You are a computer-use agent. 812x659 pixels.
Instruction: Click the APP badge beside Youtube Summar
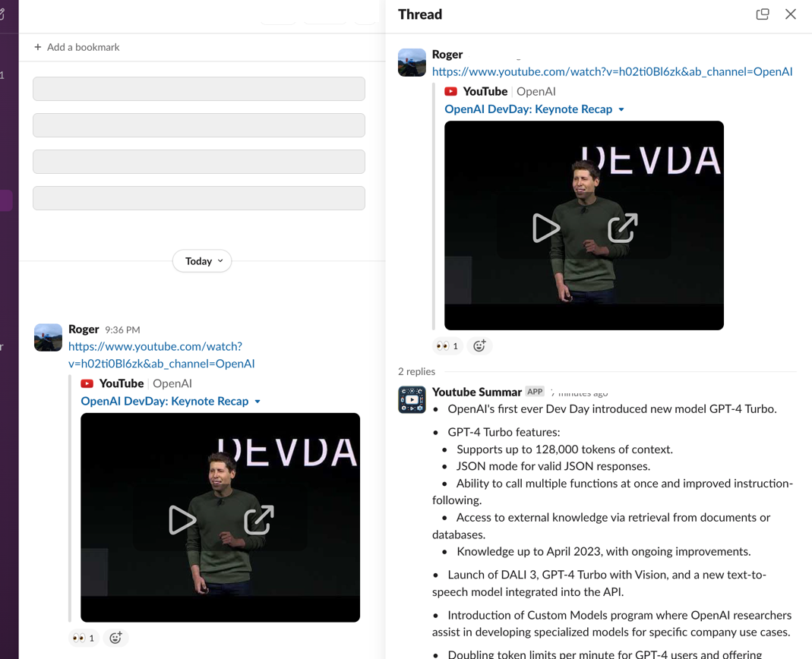535,391
